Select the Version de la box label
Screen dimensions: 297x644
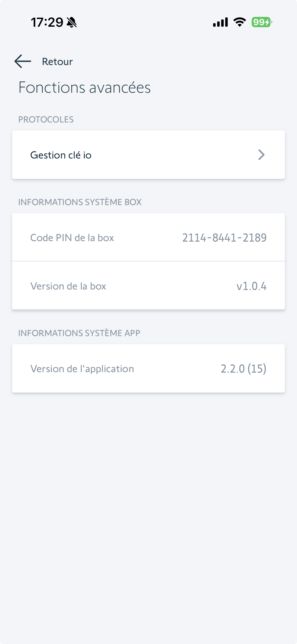click(x=68, y=286)
